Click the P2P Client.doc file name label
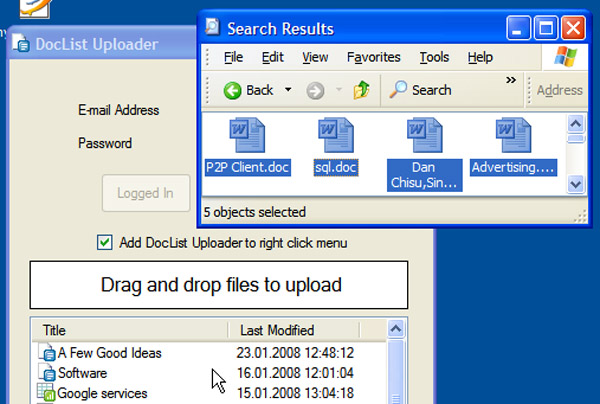This screenshot has height=404, width=600. tap(248, 168)
